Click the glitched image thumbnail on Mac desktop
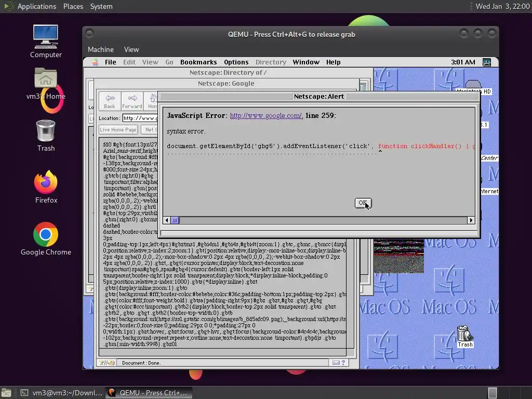Viewport: 532px width, 399px height. pyautogui.click(x=398, y=256)
